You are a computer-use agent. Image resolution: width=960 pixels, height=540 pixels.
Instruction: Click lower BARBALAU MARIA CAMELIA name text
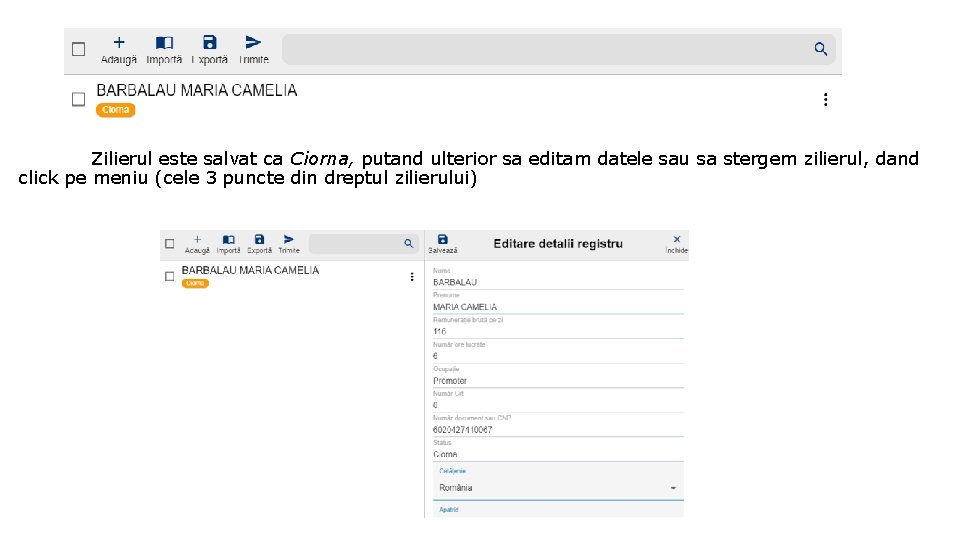250,270
